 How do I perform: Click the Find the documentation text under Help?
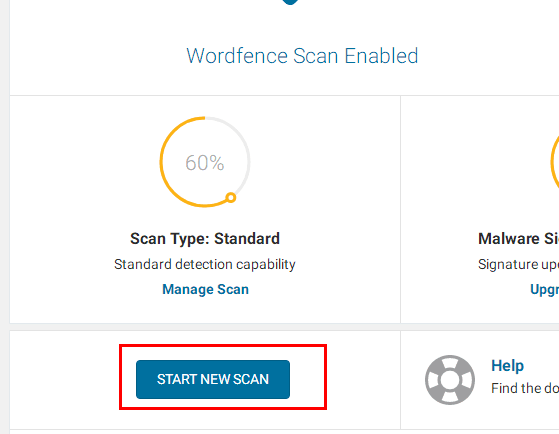(525, 388)
